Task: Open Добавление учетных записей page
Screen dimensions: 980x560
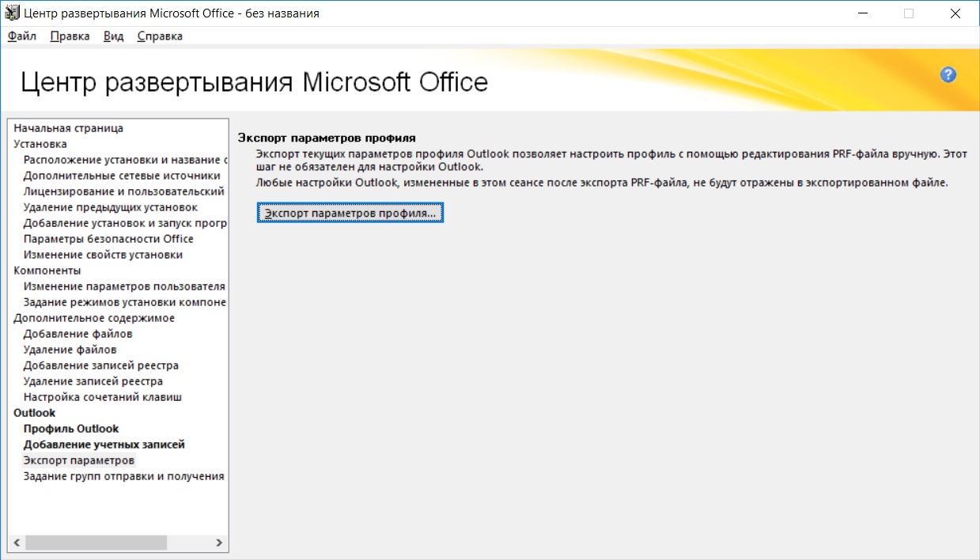Action: coord(104,445)
